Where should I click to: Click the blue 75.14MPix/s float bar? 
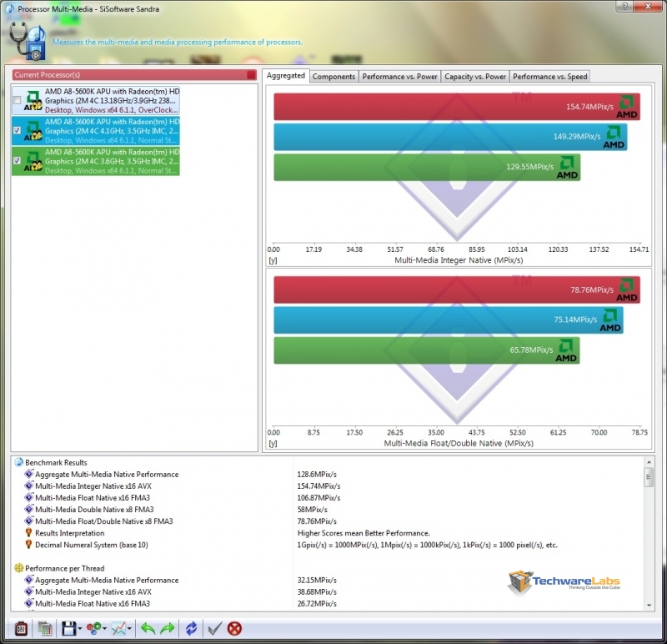pyautogui.click(x=449, y=319)
